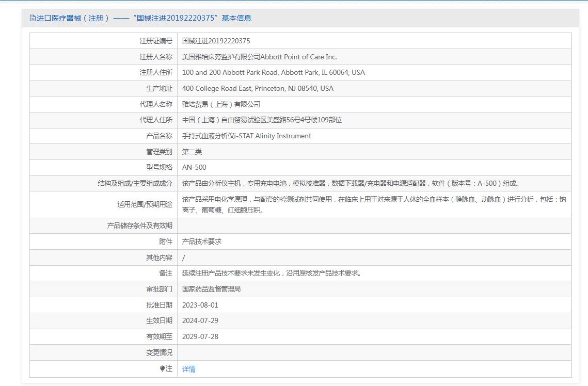Select approving department 国家药品监督管理局
The image size is (588, 386).
coord(212,289)
